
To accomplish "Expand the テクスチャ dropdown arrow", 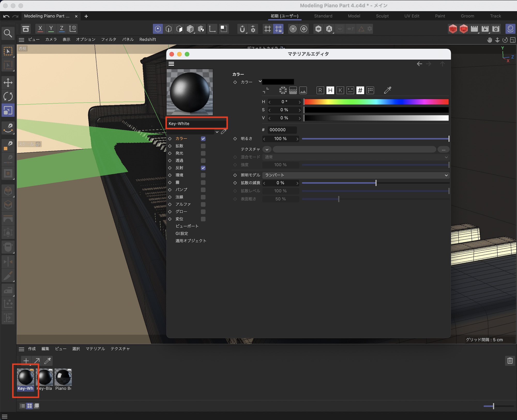I will pyautogui.click(x=267, y=149).
